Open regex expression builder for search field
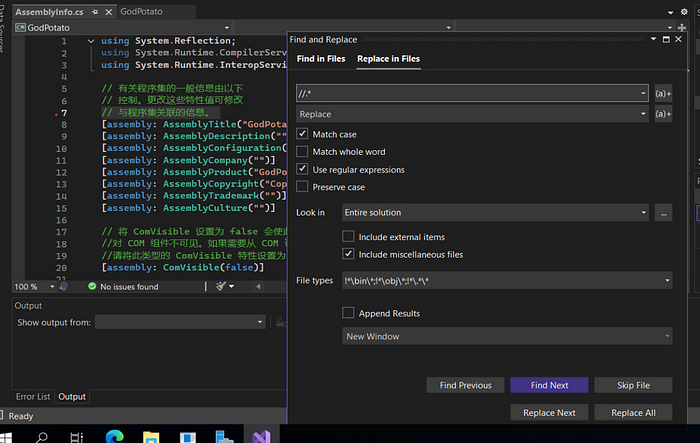 (663, 93)
